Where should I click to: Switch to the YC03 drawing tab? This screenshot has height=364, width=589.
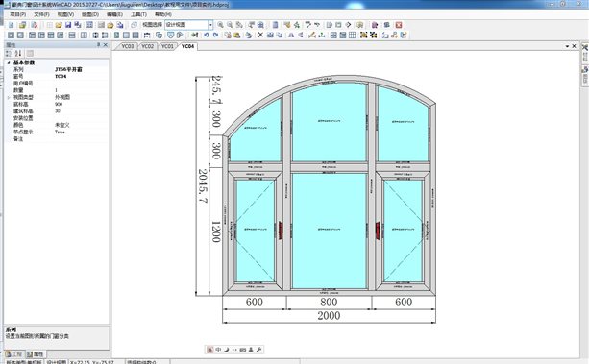click(x=128, y=46)
